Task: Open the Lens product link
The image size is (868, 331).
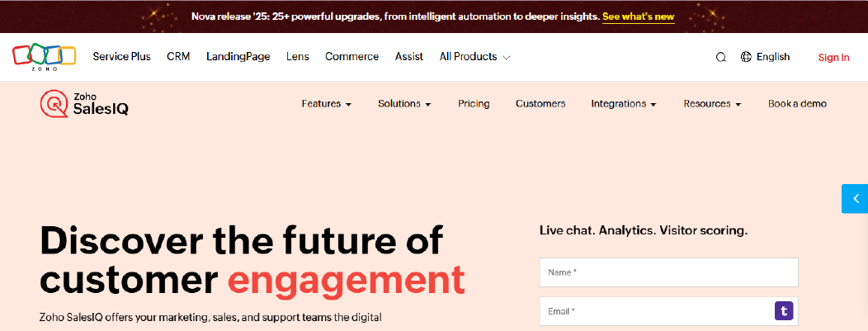Action: (298, 56)
